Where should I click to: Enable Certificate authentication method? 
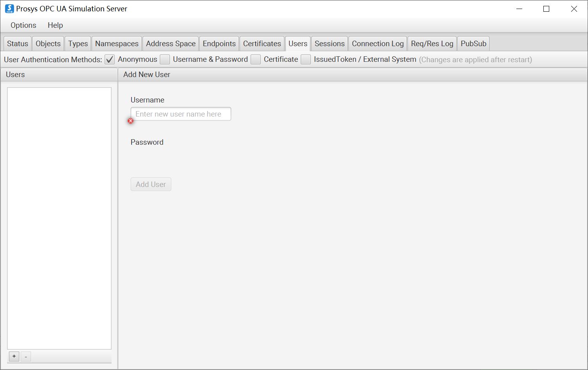pos(256,59)
